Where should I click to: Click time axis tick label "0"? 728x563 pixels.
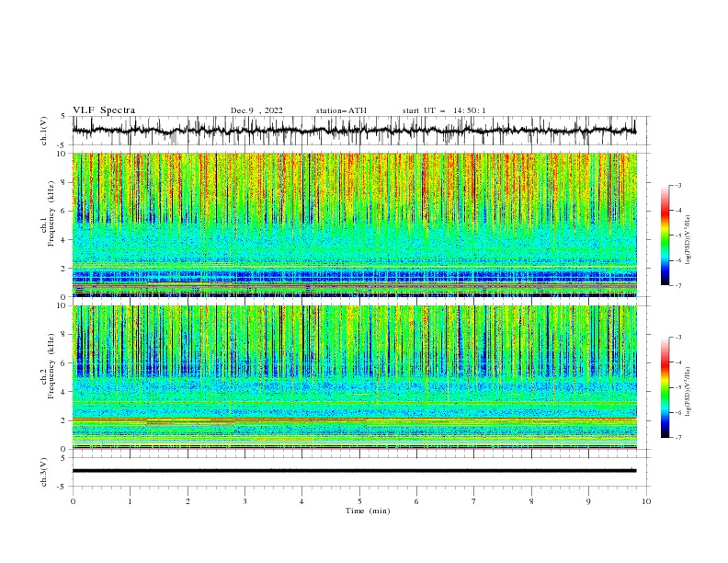click(x=73, y=501)
